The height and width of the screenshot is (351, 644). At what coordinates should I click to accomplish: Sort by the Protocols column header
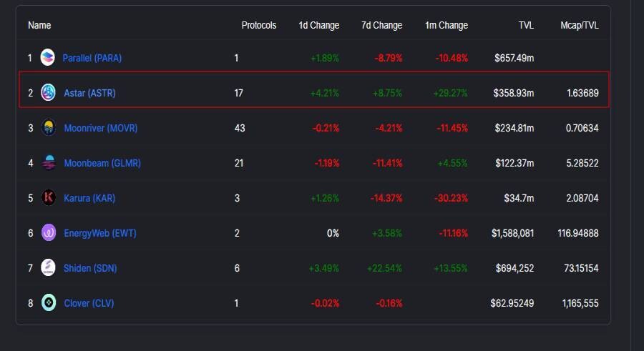point(259,25)
